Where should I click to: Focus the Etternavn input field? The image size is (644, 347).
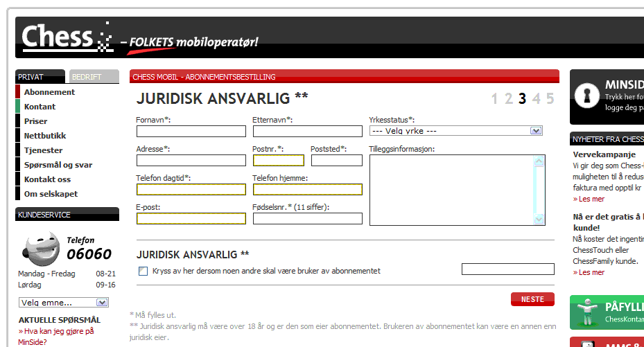coord(308,132)
